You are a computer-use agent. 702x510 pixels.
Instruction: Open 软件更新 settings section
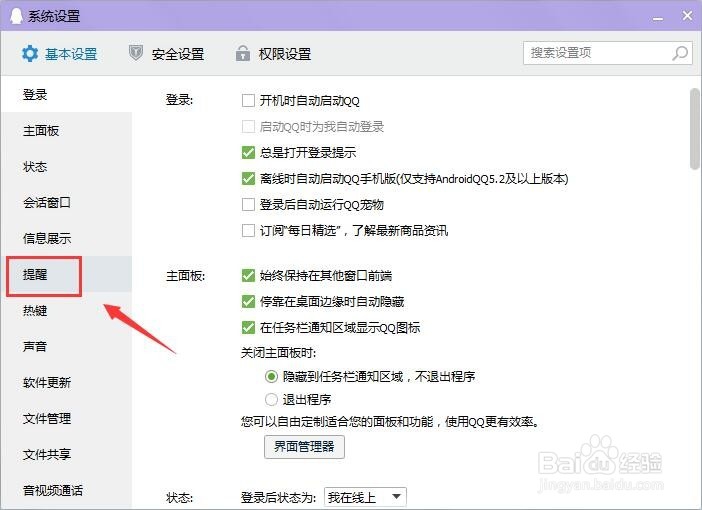[x=67, y=382]
